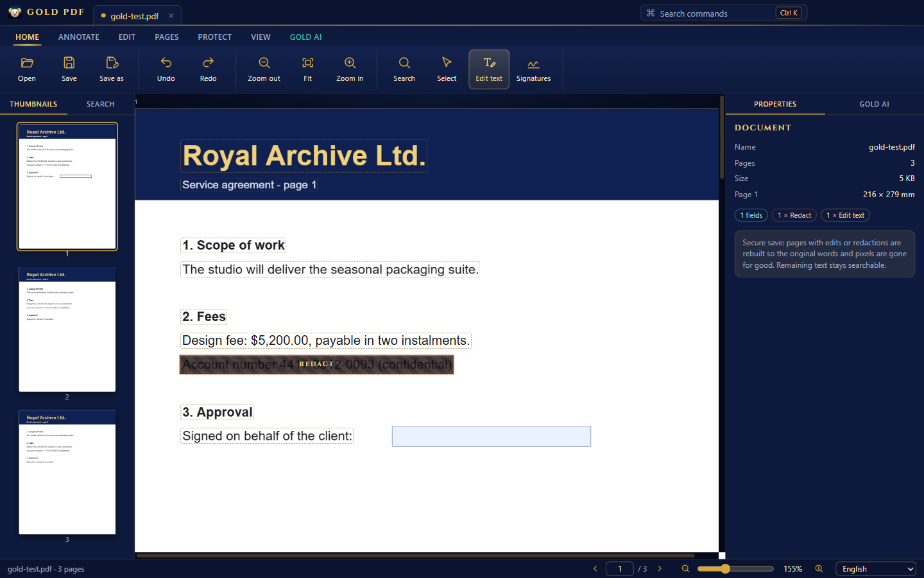The image size is (924, 578).
Task: Go to the previous page arrow
Action: click(x=595, y=568)
